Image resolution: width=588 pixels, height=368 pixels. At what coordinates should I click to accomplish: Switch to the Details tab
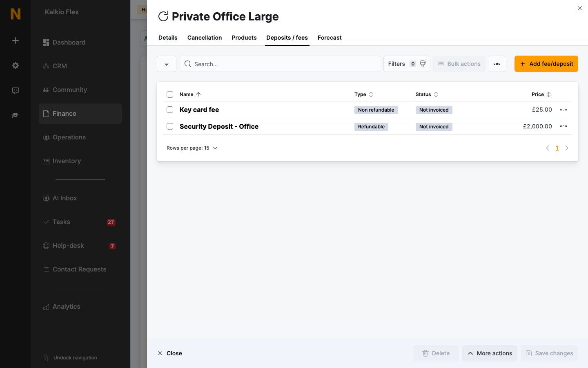[x=168, y=38]
